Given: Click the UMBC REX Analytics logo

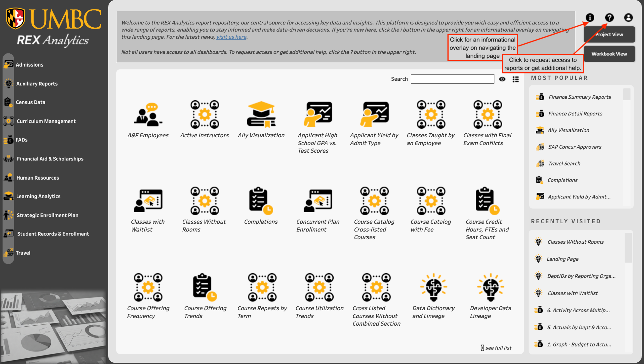Looking at the screenshot, I should (53, 27).
